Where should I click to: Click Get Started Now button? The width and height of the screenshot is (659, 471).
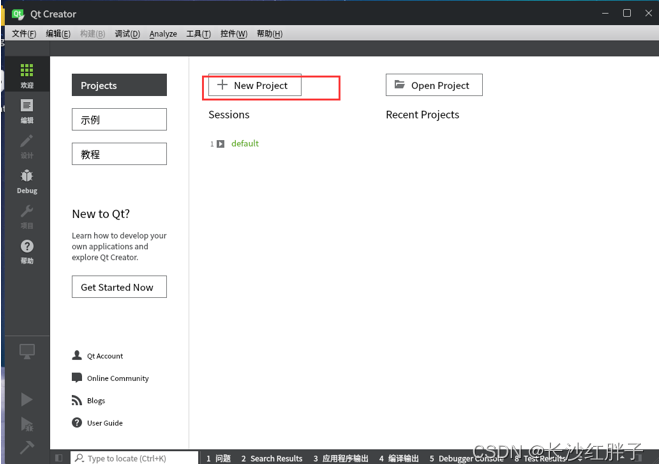tap(119, 287)
